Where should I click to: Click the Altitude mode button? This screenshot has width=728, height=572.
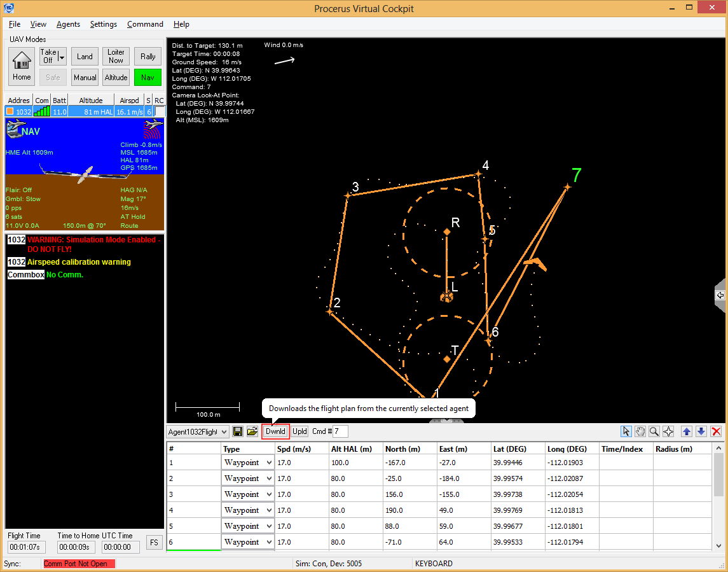tap(116, 78)
